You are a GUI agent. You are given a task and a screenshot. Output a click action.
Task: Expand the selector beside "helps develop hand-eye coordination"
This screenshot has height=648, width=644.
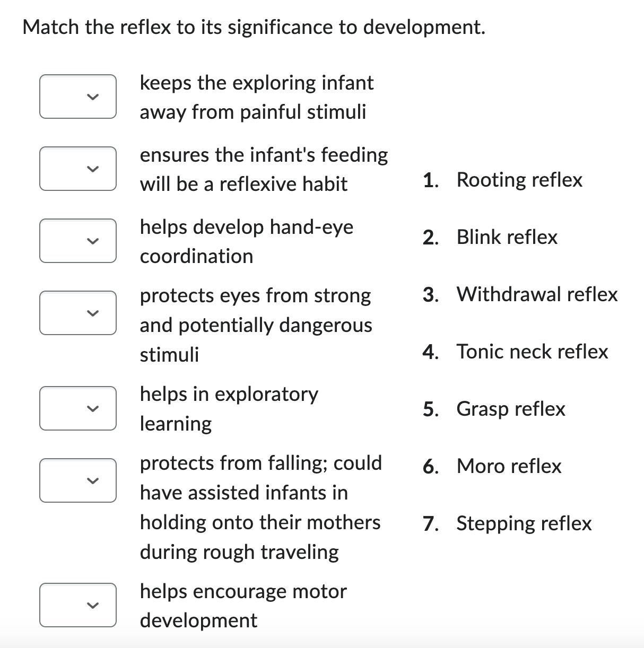tap(77, 241)
